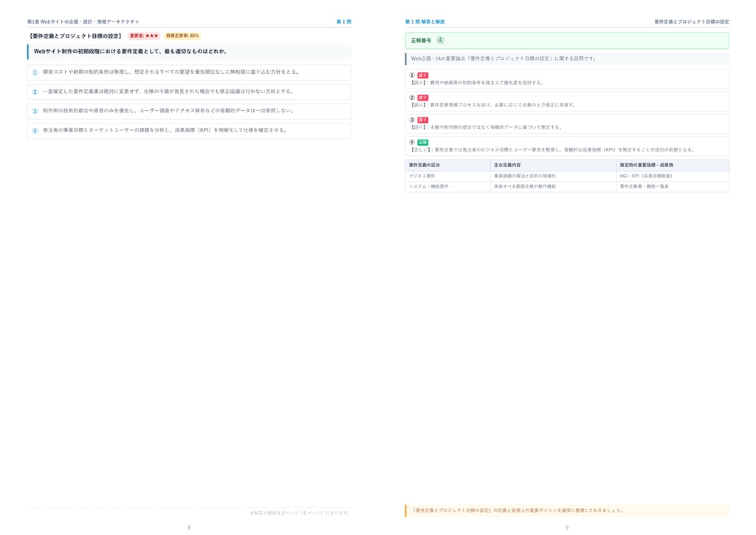
Task: Click the red 誤り tag on explanation ①
Action: 422,75
